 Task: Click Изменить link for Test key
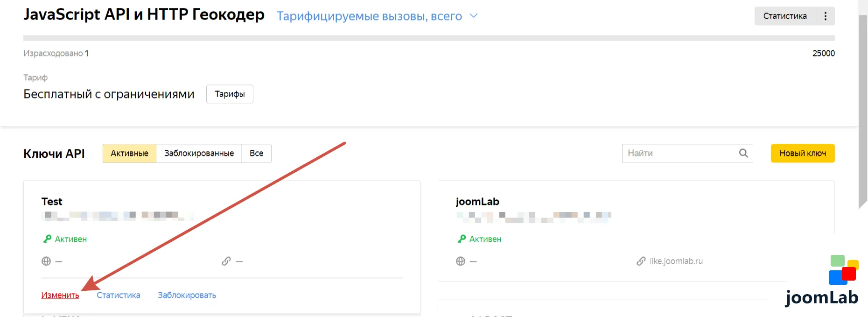coord(60,295)
